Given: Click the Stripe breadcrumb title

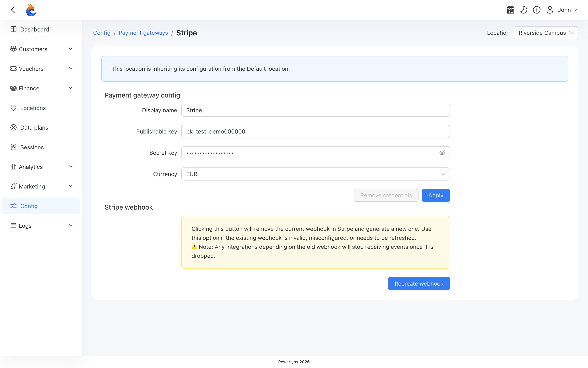Looking at the screenshot, I should (x=186, y=33).
